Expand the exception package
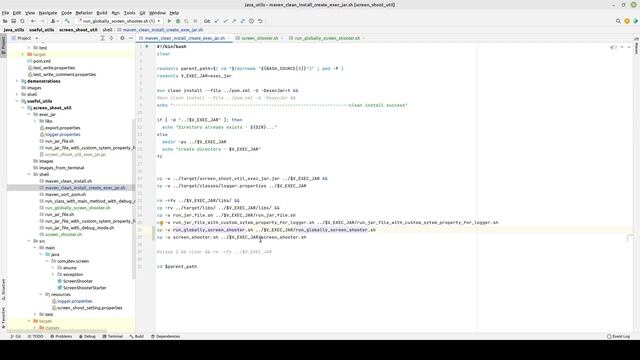 [x=53, y=274]
